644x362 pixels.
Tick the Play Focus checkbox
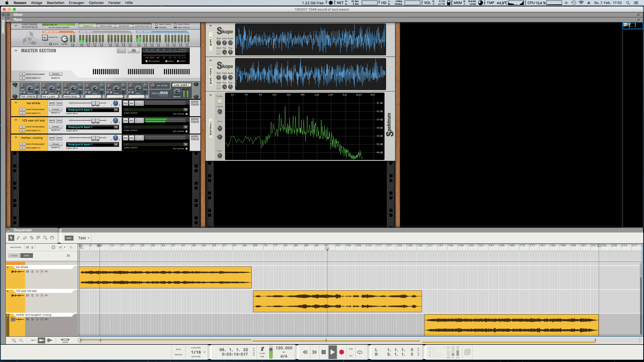(x=175, y=24)
